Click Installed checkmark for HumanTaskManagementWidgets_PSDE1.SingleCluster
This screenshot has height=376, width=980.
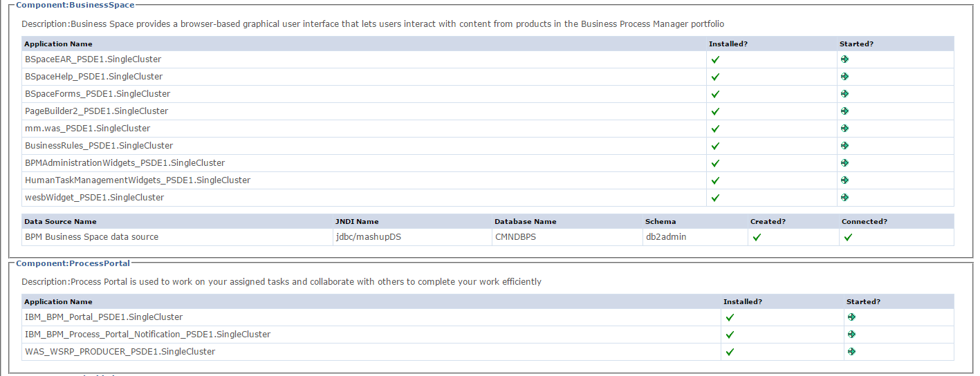pos(715,180)
